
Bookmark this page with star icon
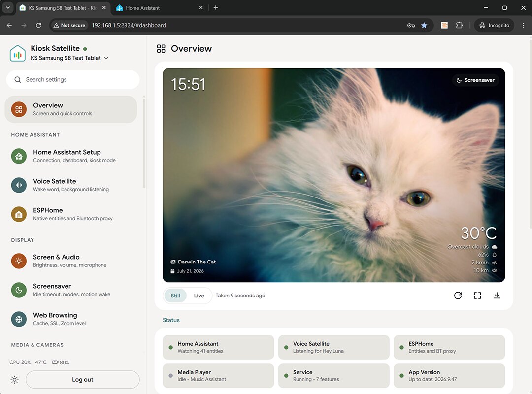pos(424,25)
